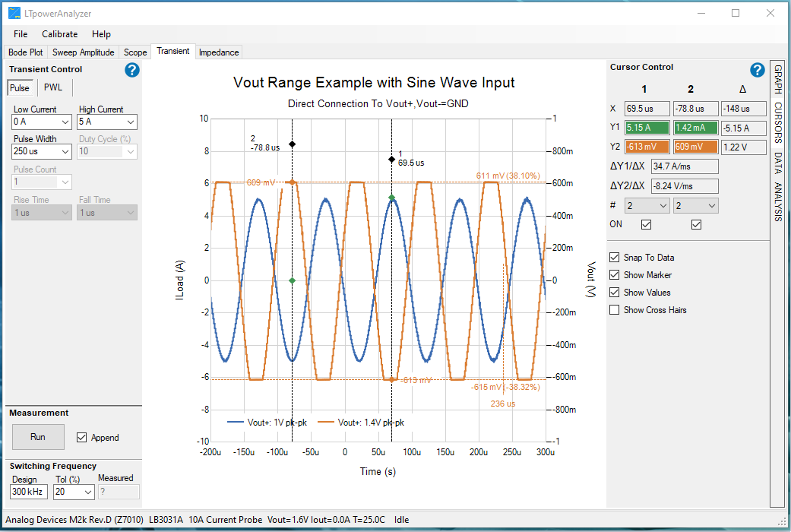Disable Snap To Data option

coord(615,258)
